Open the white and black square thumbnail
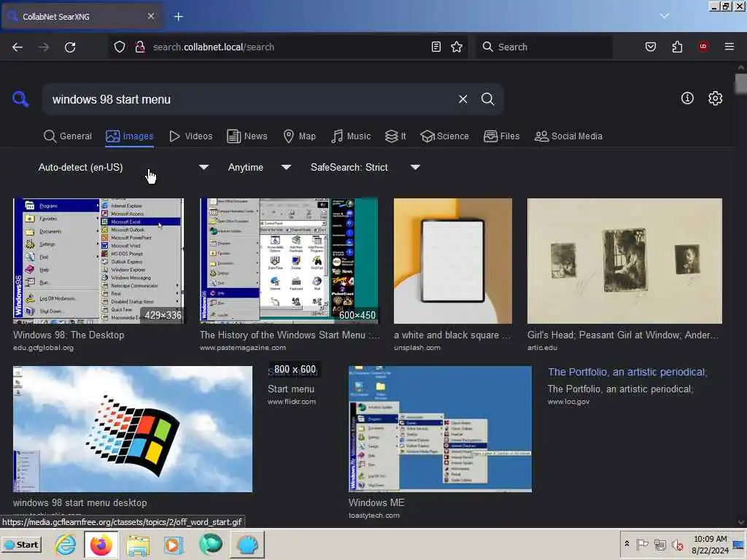747x560 pixels. point(452,261)
